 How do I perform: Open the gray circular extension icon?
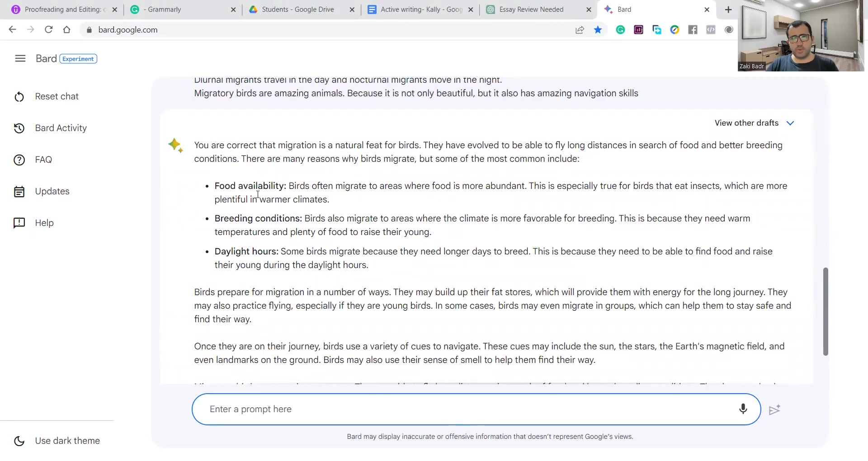coord(729,30)
